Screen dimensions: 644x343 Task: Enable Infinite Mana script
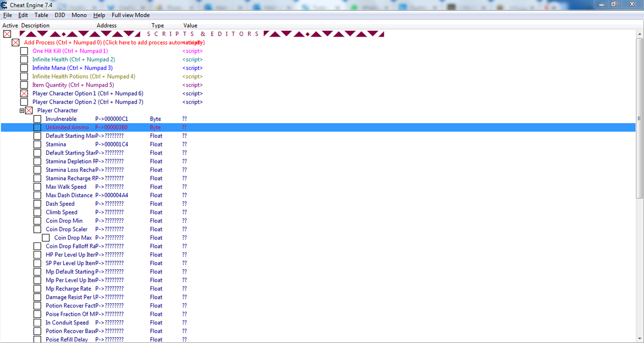tap(24, 68)
